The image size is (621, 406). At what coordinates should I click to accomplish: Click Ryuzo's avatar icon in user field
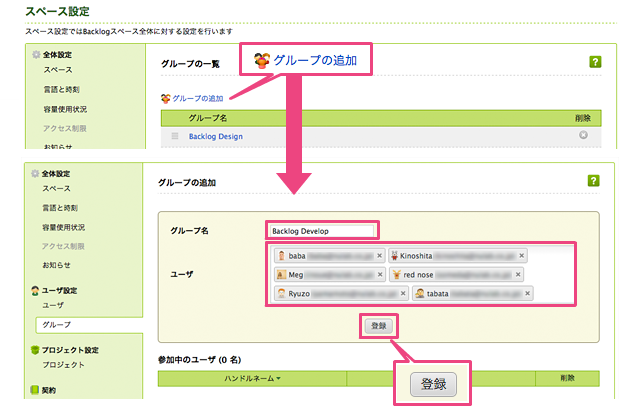pyautogui.click(x=281, y=294)
